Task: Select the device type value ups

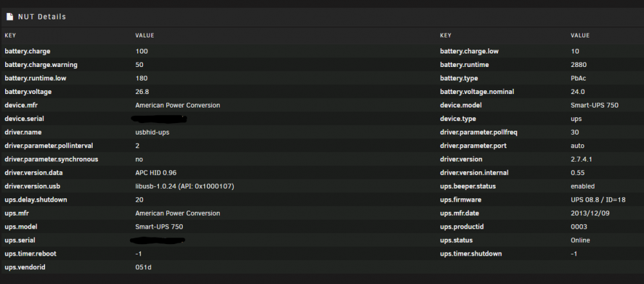Action: pos(576,119)
